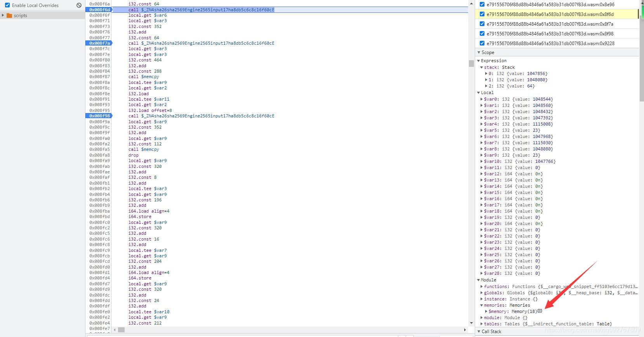Click 'i32.const 204' instruction
Viewport: 644px width, 337px height.
point(145,261)
